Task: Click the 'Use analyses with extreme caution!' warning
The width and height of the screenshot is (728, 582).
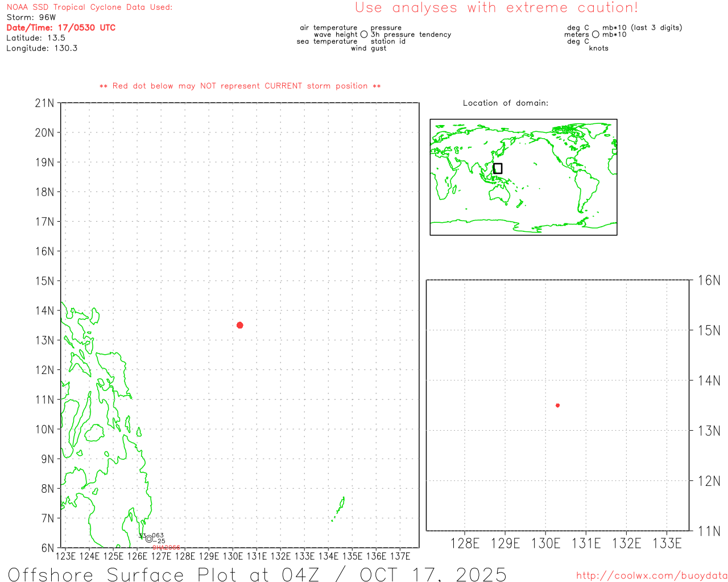Action: 496,8
